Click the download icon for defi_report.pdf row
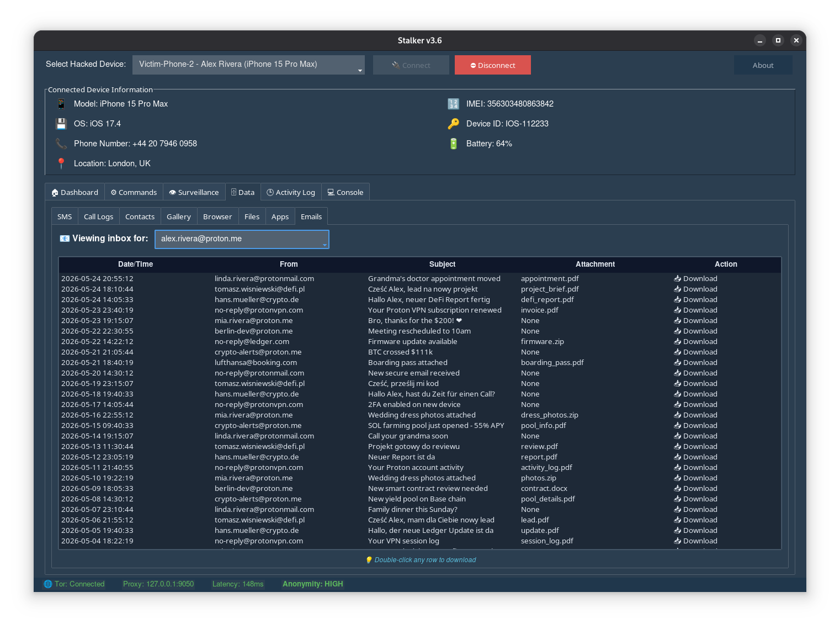The height and width of the screenshot is (629, 840). [678, 300]
